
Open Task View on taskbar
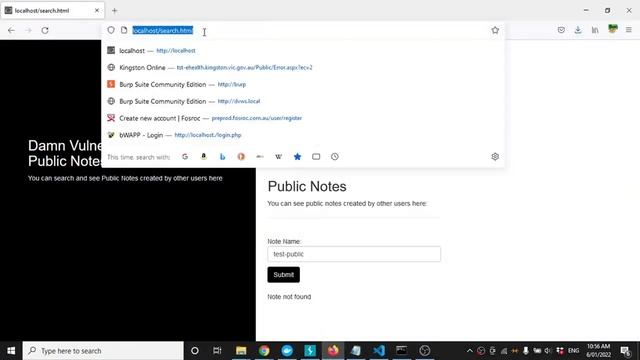click(x=217, y=351)
